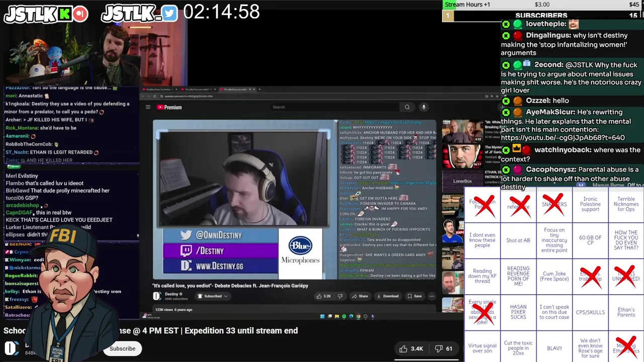The image size is (644, 362).
Task: Click chat username 'Dingalingus'
Action: (548, 35)
